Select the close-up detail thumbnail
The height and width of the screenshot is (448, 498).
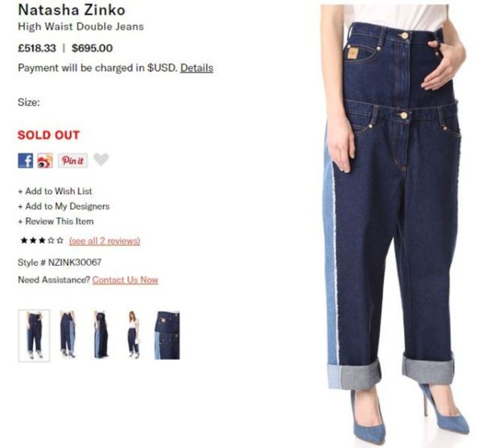(x=167, y=335)
